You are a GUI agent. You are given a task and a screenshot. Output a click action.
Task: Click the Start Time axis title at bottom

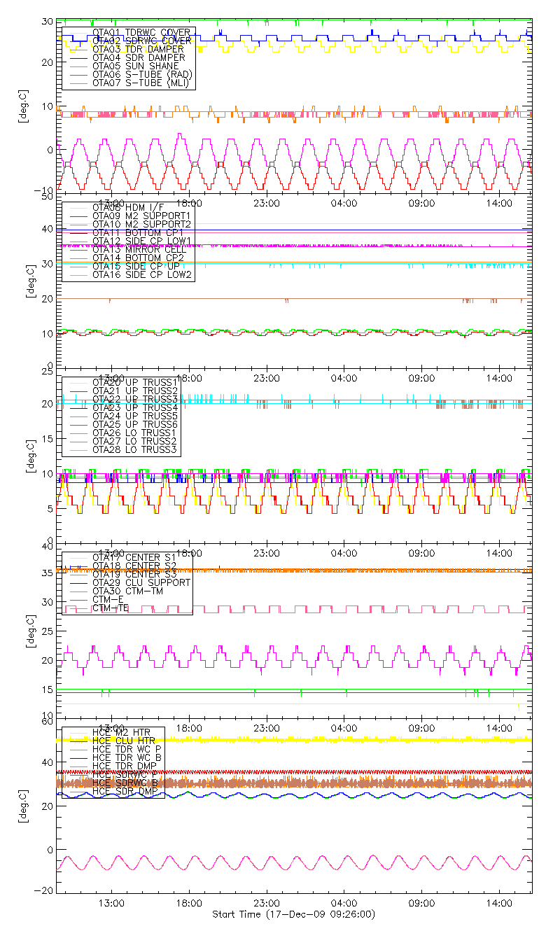point(294,915)
